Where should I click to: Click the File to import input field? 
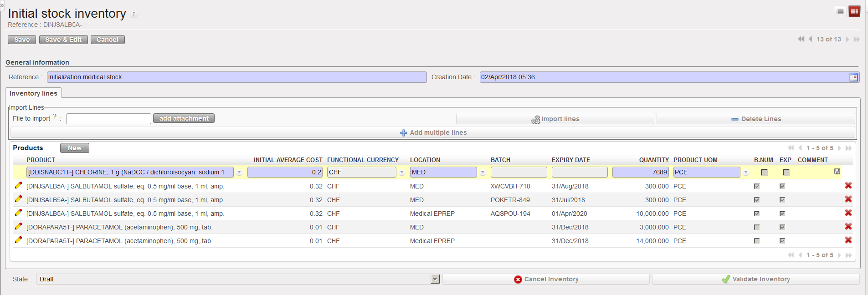[x=108, y=119]
